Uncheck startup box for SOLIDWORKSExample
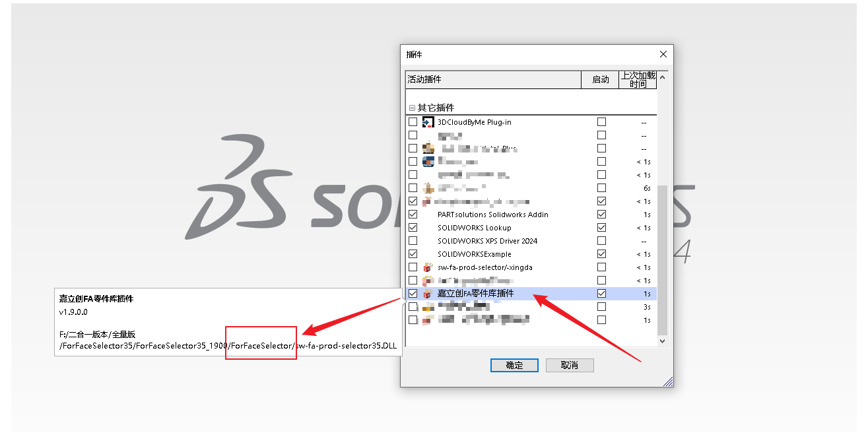 601,254
